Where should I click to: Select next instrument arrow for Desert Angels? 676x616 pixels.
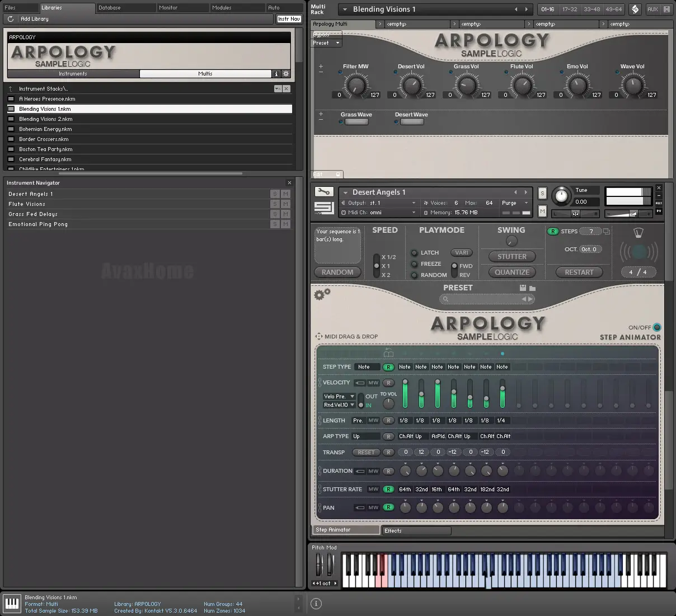click(x=526, y=192)
